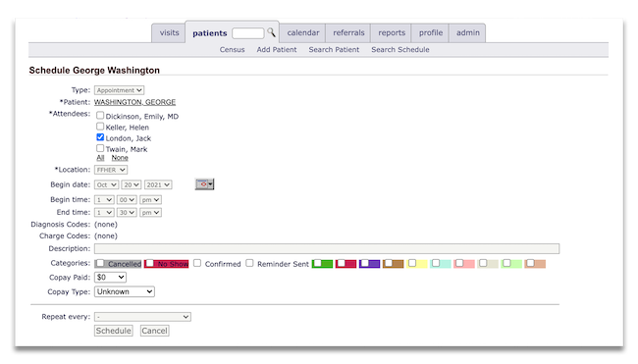Select the red category swatch
The image size is (638, 364).
coord(346,264)
